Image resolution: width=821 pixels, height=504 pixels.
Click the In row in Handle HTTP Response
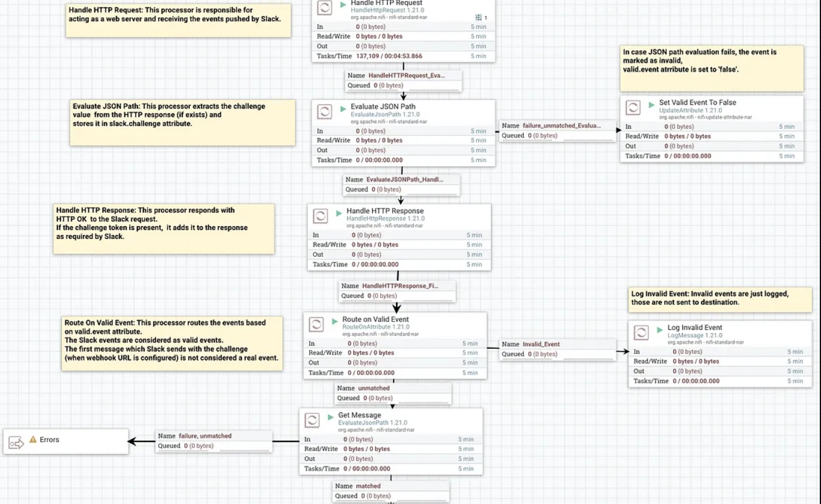pyautogui.click(x=399, y=235)
